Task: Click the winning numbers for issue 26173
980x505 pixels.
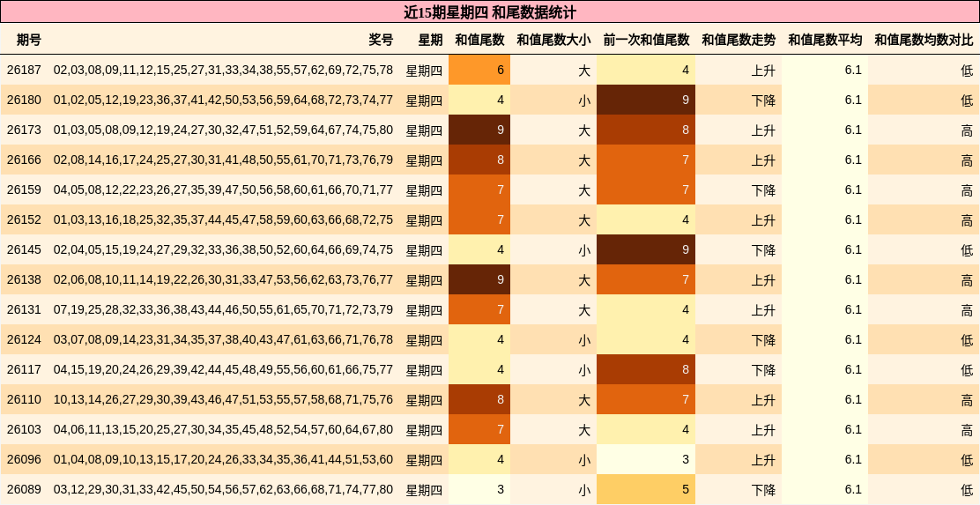Action: (x=223, y=130)
